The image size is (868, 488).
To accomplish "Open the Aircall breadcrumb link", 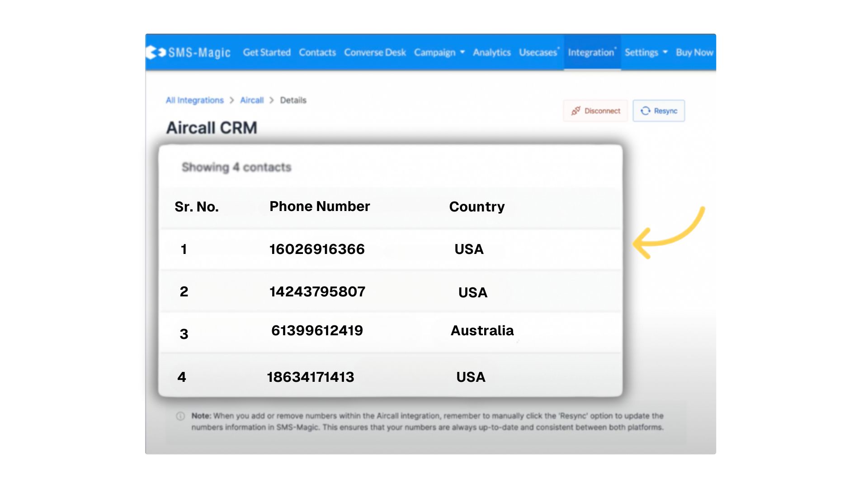I will pyautogui.click(x=252, y=100).
